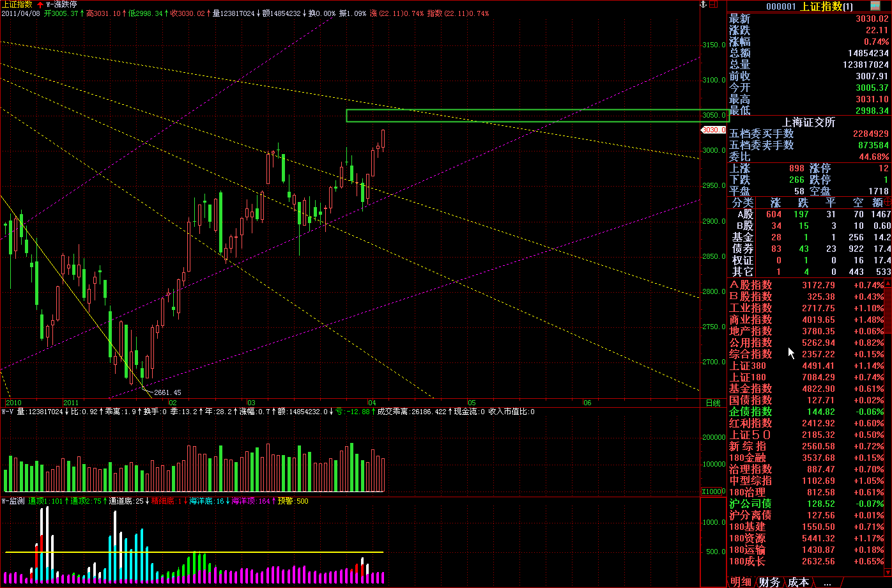Screen dimensions: 892x588
Task: Click the red plus icon in 分类 header
Action: (x=888, y=202)
